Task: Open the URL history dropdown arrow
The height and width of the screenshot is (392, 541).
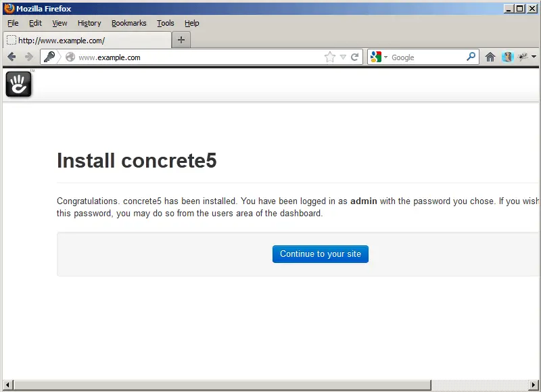Action: (x=343, y=57)
